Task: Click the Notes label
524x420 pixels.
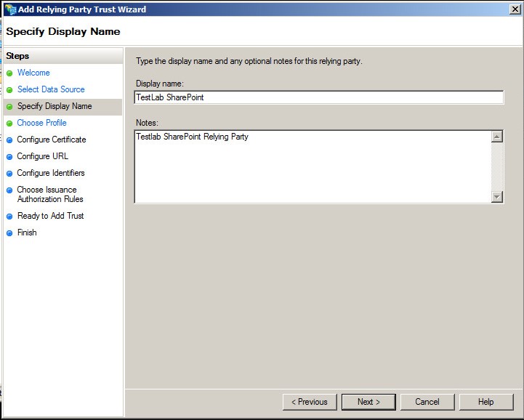Action: [147, 123]
